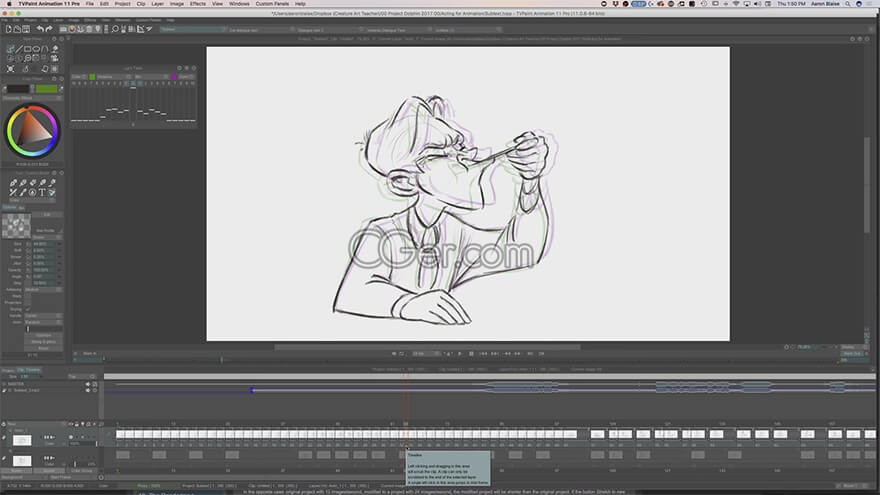This screenshot has width=880, height=495.
Task: Click the top layer thumbnail in timeline
Action: pyautogui.click(x=22, y=440)
